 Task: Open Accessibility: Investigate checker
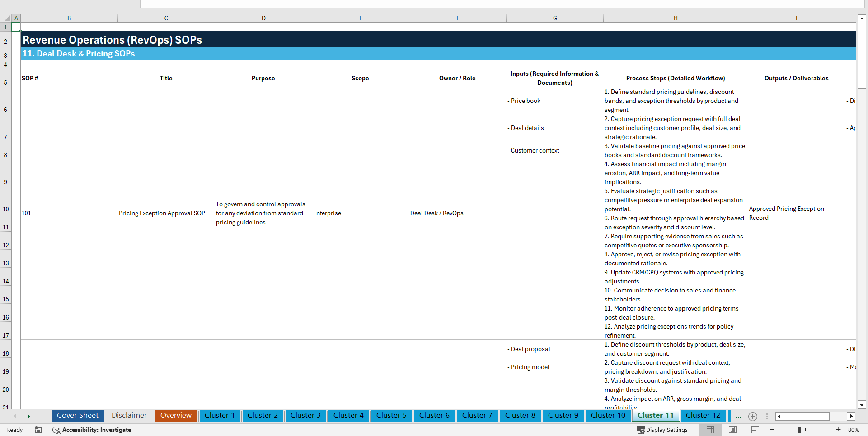pos(92,430)
